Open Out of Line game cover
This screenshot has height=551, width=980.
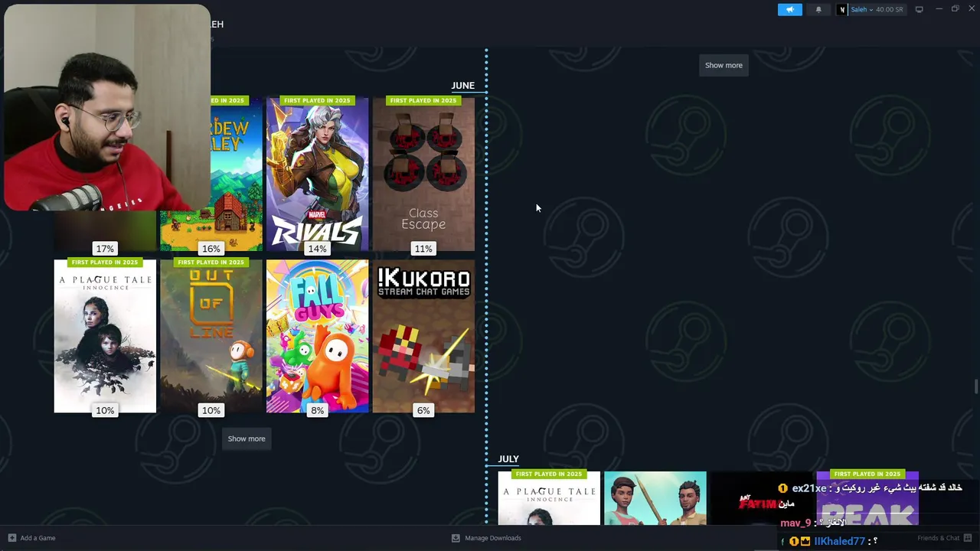tap(211, 336)
